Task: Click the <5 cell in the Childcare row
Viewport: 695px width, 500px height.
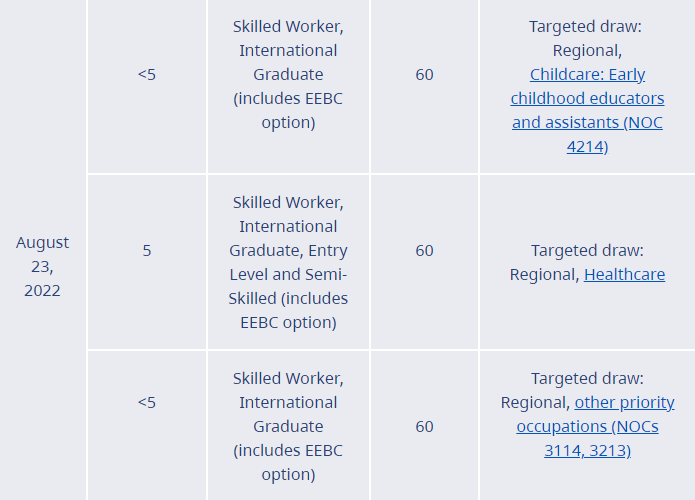Action: point(147,74)
